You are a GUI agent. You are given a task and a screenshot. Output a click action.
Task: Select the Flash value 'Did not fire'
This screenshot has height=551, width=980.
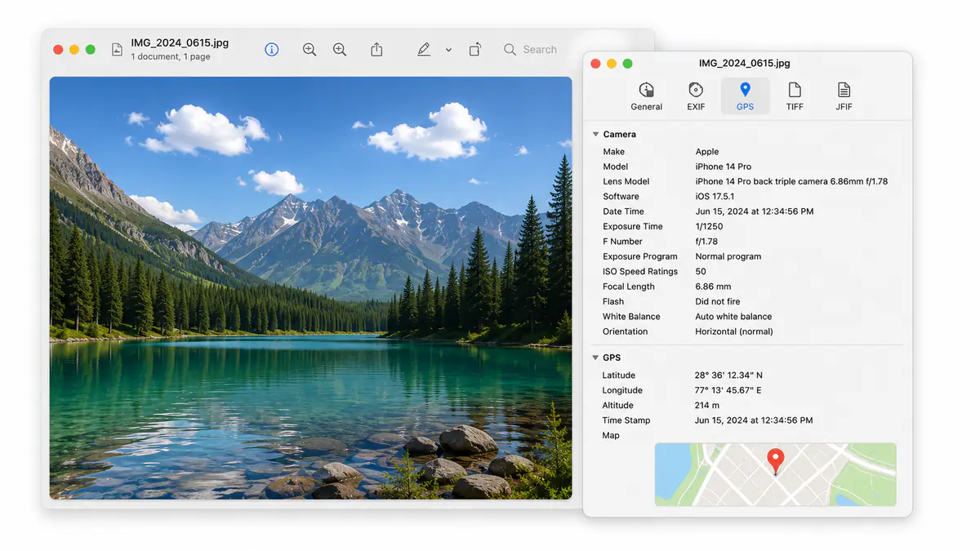tap(718, 301)
